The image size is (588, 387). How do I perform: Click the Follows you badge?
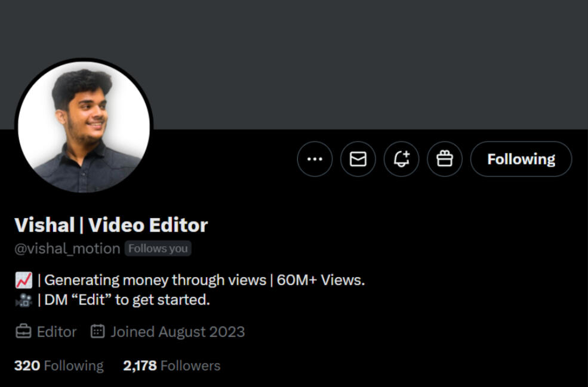pos(158,248)
